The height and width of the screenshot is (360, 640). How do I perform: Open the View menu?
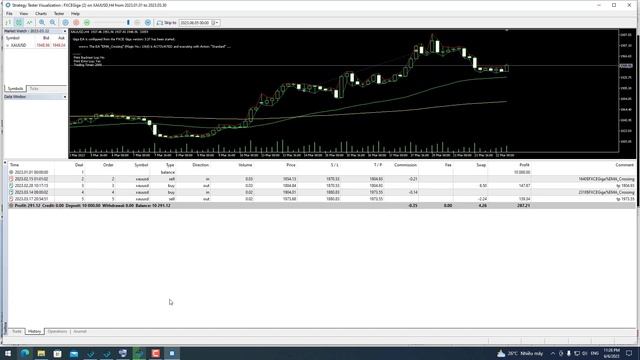point(24,13)
